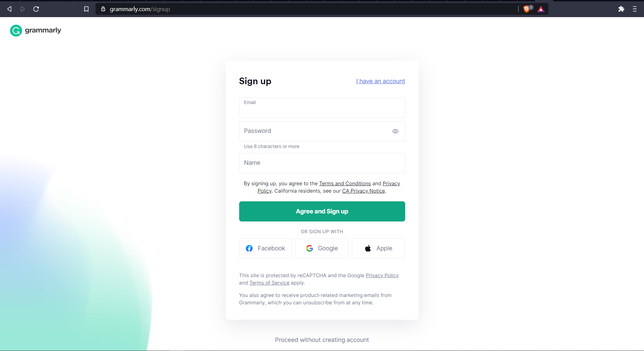Sign up with Facebook
644x351 pixels.
[x=266, y=248]
